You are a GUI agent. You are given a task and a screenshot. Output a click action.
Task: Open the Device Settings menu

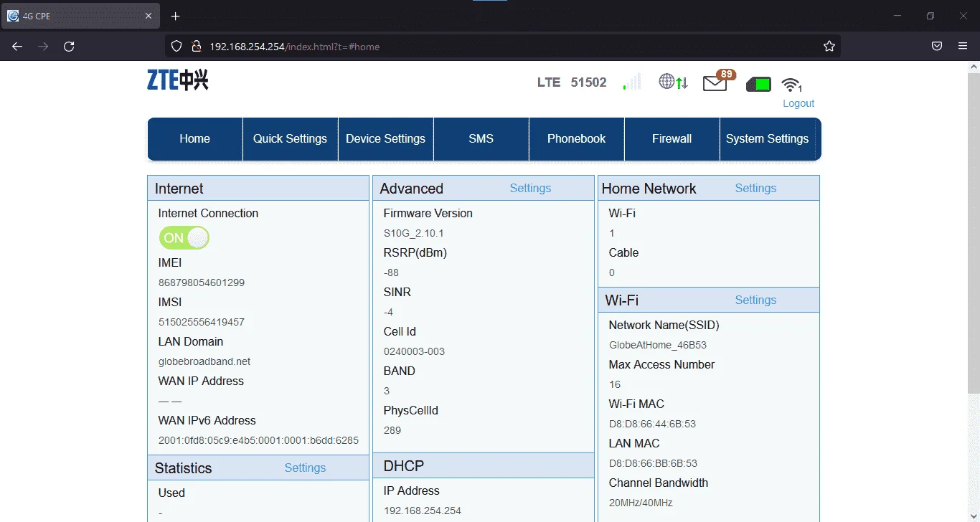[385, 139]
